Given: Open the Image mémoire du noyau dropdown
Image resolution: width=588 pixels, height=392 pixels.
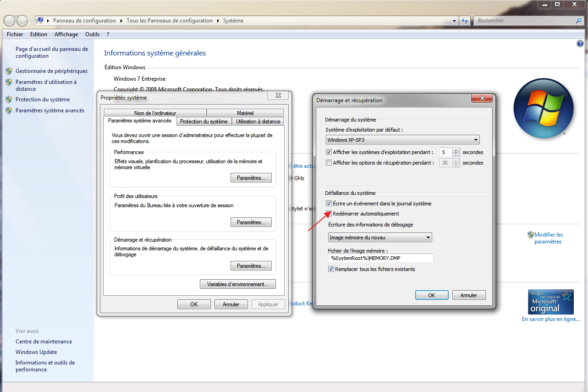Looking at the screenshot, I should click(x=380, y=237).
